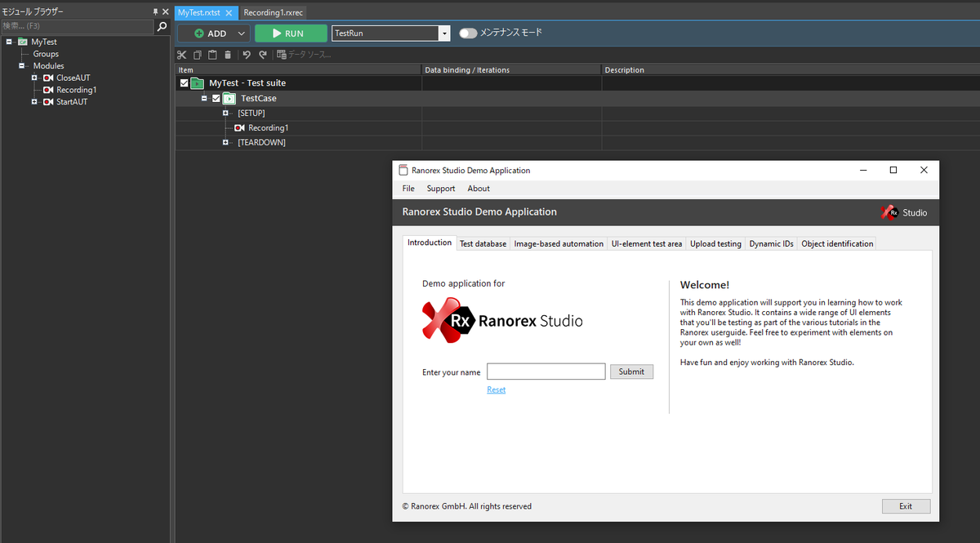Open the data source toolbar item
The height and width of the screenshot is (543, 980).
(x=304, y=55)
